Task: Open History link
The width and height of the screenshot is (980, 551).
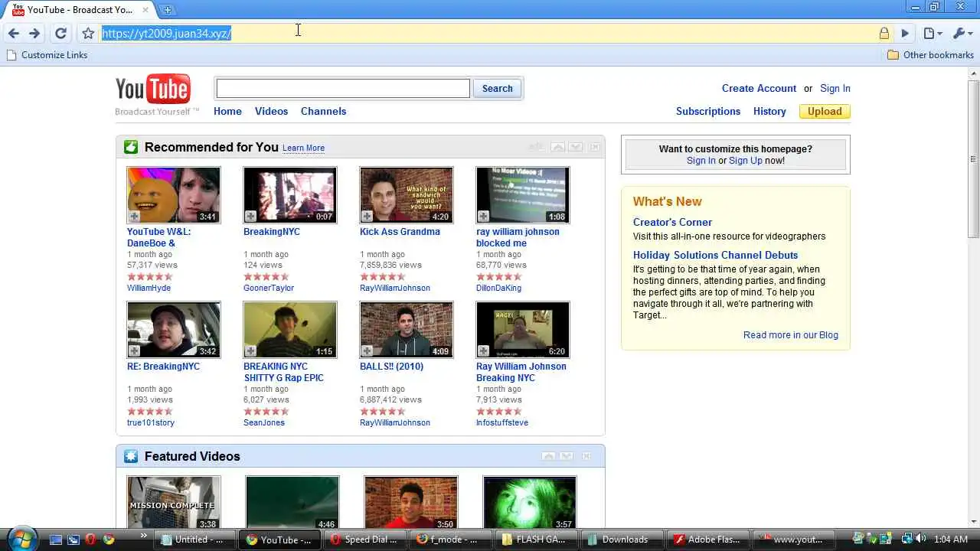Action: 769,111
